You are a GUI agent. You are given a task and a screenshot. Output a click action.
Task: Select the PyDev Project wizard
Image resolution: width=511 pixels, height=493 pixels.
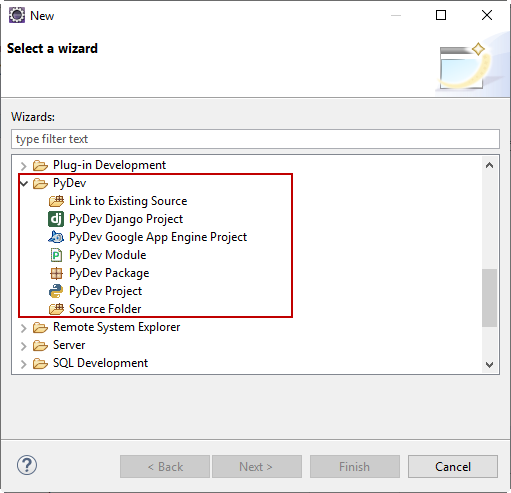(105, 291)
